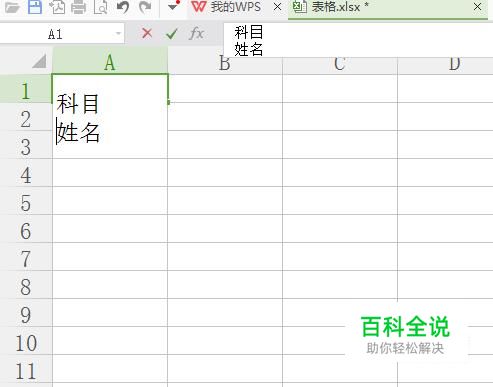Viewport: 493px width, 387px height.
Task: Click the Select All corner triangle
Action: pyautogui.click(x=39, y=61)
